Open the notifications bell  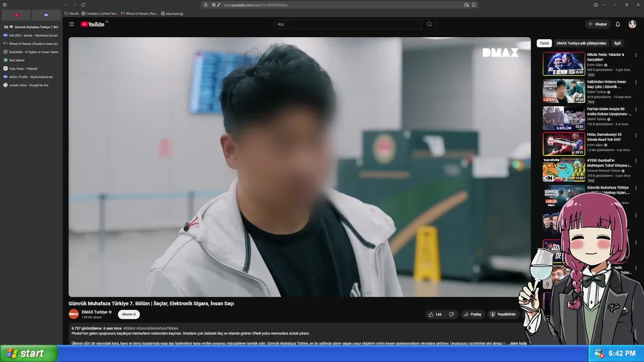(618, 24)
